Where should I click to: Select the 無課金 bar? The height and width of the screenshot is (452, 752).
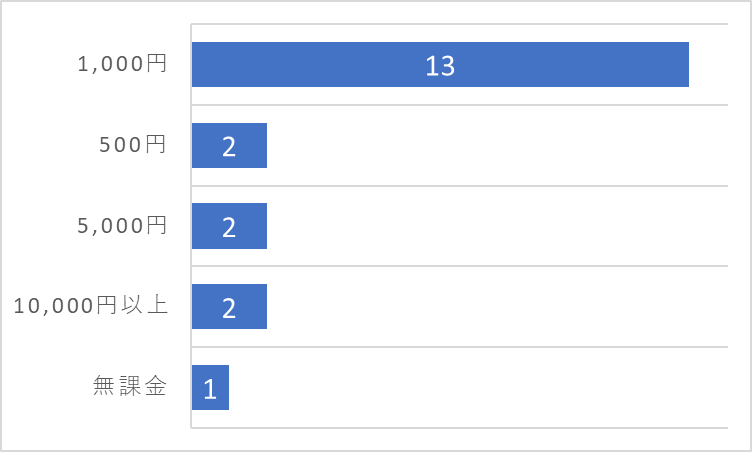pos(211,388)
